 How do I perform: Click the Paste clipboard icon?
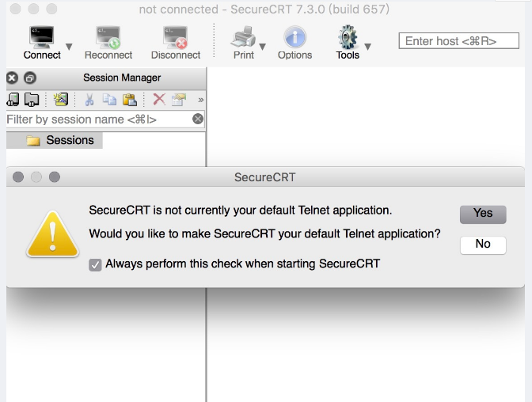(x=130, y=100)
